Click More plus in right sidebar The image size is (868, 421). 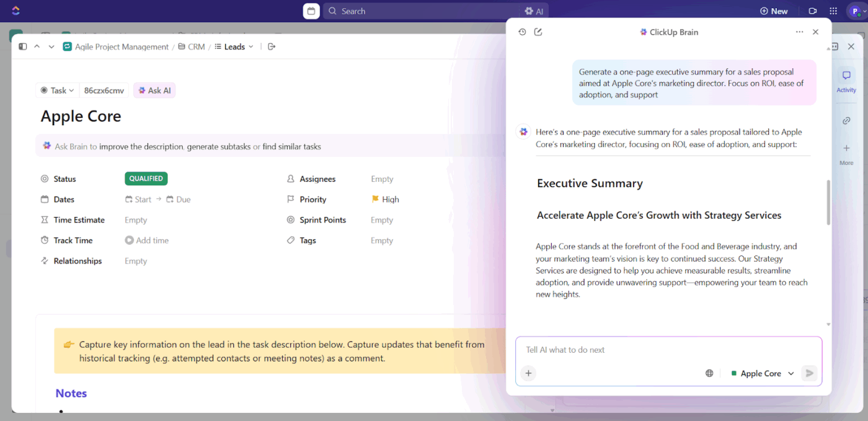(x=846, y=154)
